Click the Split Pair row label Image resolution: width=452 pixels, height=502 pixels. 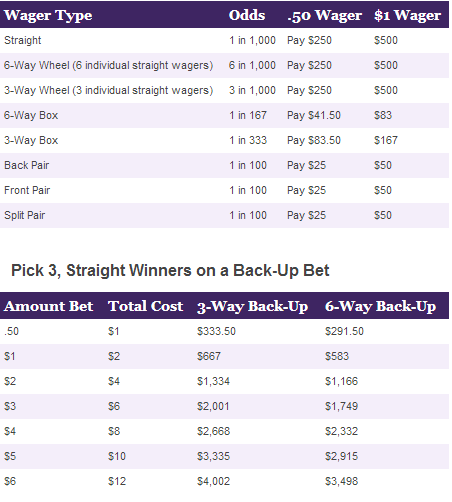pos(25,215)
